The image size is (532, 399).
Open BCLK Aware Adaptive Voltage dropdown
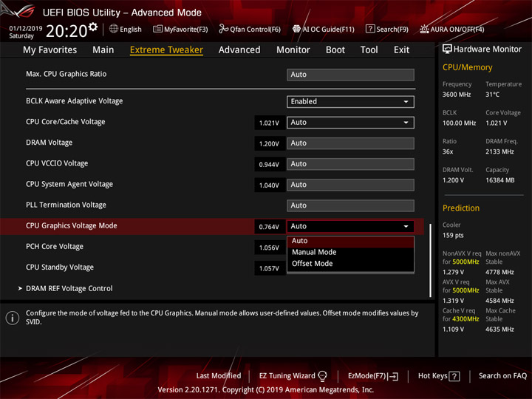click(350, 102)
